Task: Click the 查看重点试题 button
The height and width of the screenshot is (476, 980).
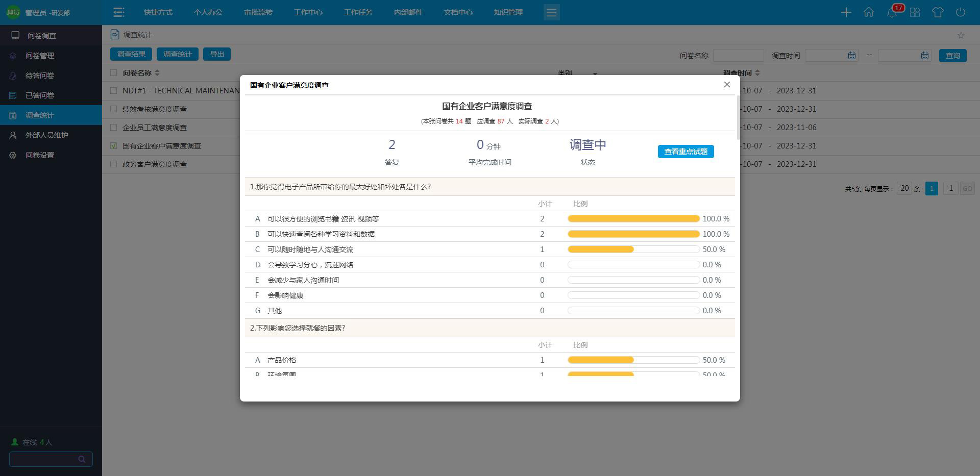Action: [x=685, y=152]
